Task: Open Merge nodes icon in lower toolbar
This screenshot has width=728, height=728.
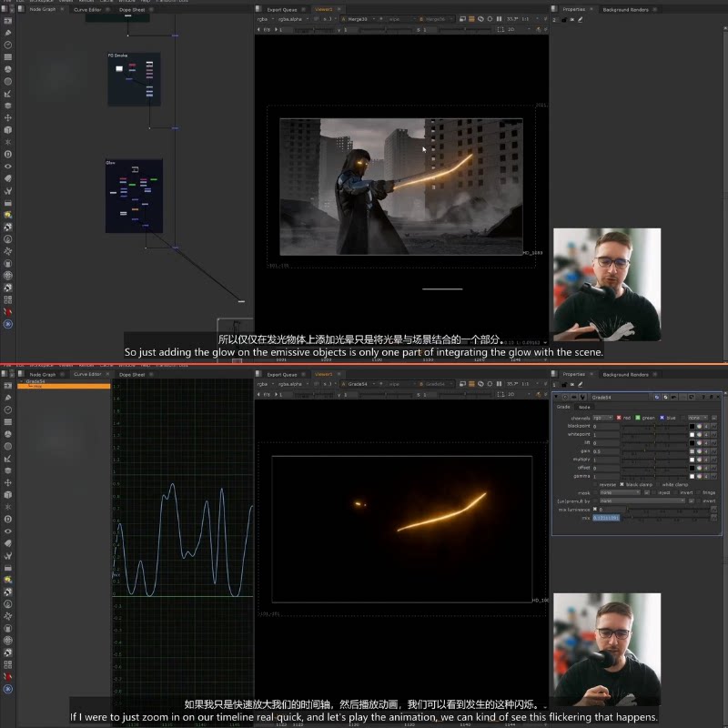Action: (x=8, y=470)
